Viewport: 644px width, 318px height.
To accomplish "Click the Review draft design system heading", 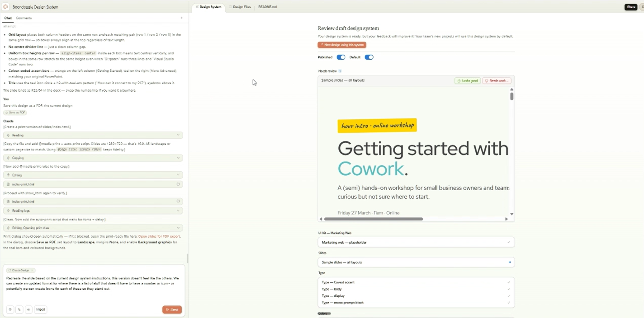I will pos(348,28).
